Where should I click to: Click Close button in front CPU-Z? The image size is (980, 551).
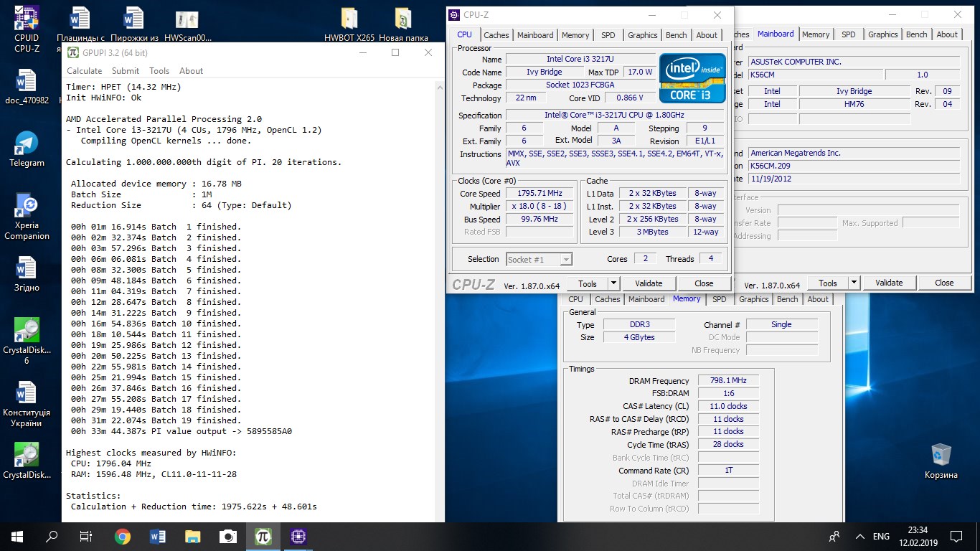704,283
